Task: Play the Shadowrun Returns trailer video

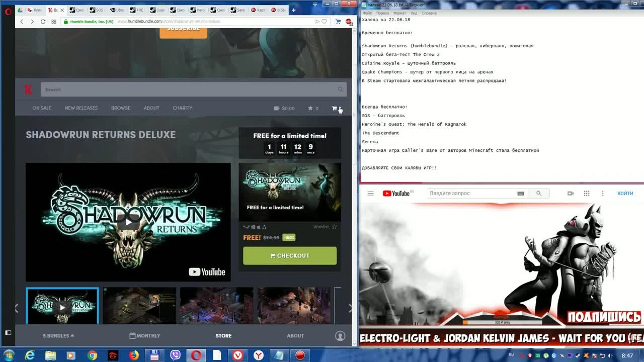Action: 128,222
